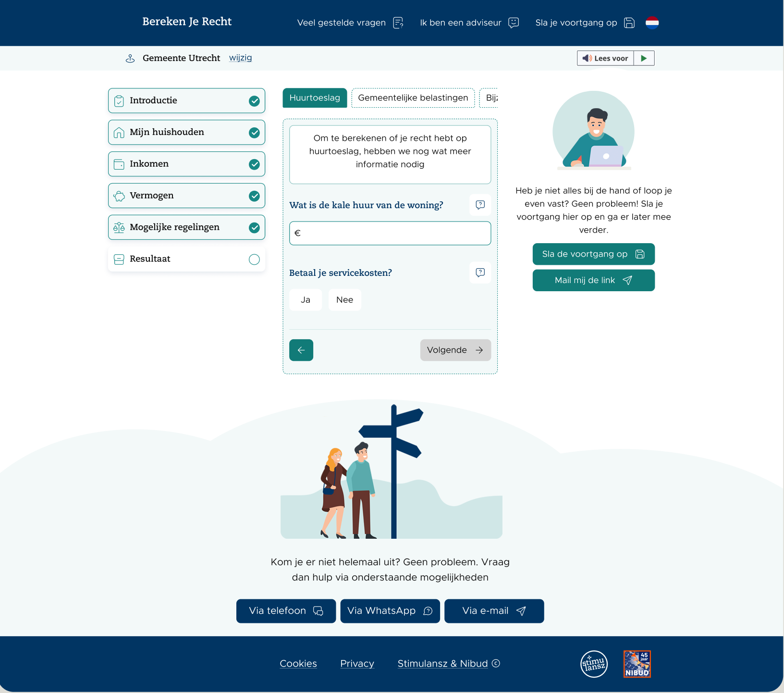
Task: Click Volgende to continue
Action: click(455, 350)
